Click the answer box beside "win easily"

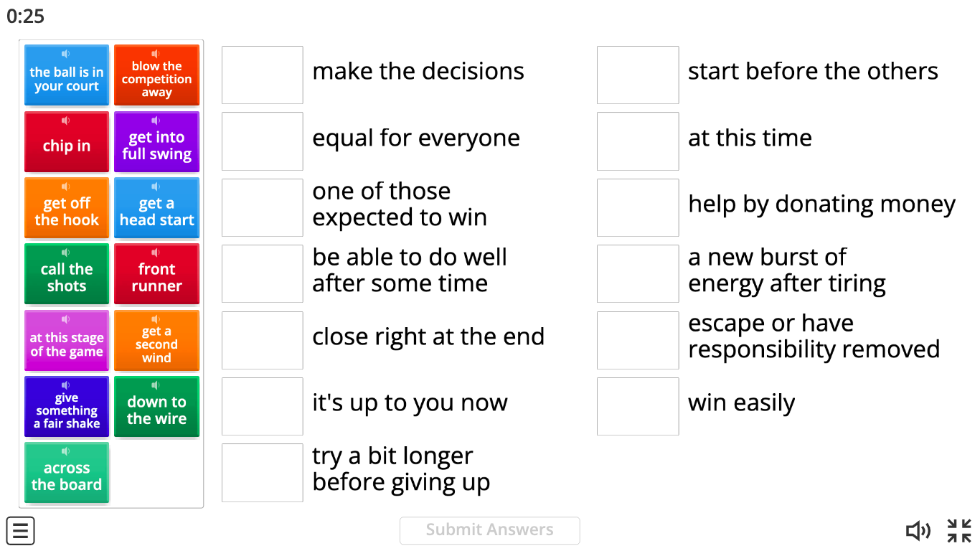point(637,406)
